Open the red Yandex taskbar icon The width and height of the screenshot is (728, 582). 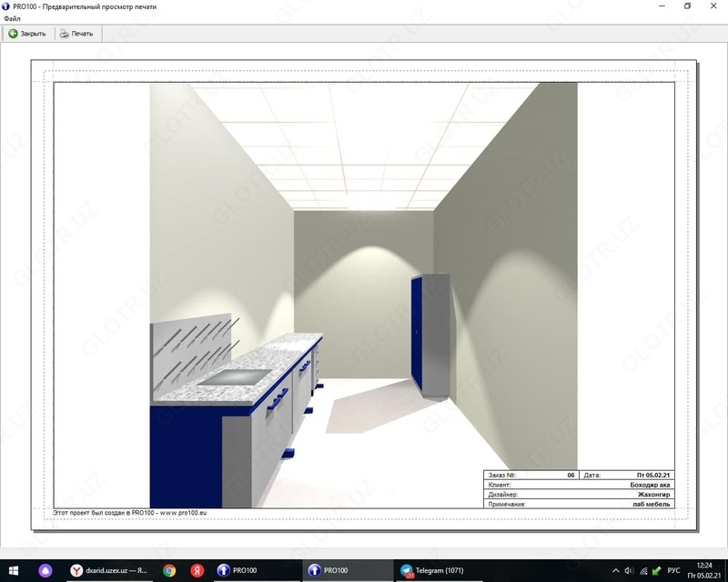coord(196,570)
